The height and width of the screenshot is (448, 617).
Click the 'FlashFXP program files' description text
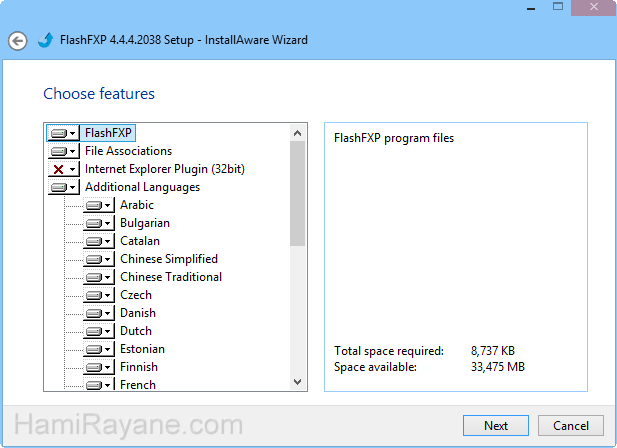click(x=394, y=138)
